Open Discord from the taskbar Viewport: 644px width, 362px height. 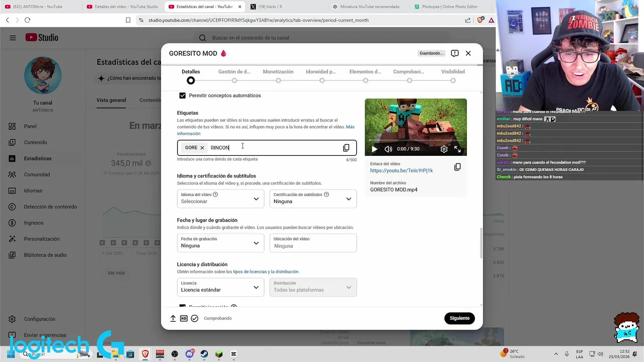pos(190,354)
